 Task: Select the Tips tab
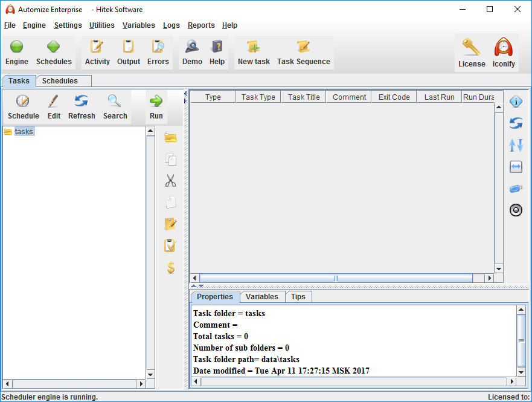pyautogui.click(x=298, y=296)
